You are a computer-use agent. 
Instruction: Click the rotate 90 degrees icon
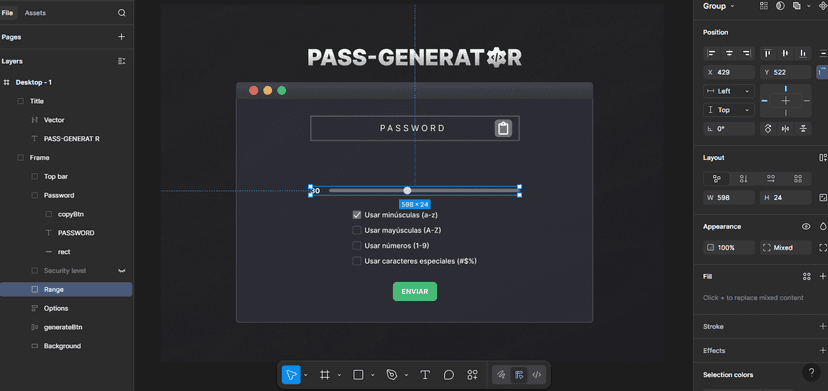click(x=768, y=128)
